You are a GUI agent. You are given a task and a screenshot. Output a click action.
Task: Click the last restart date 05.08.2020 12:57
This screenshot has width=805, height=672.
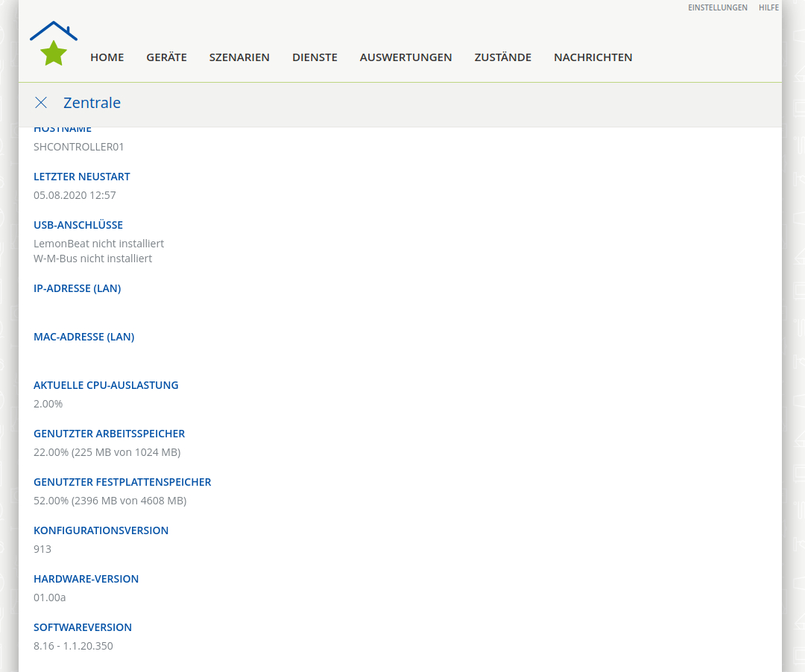(x=75, y=195)
